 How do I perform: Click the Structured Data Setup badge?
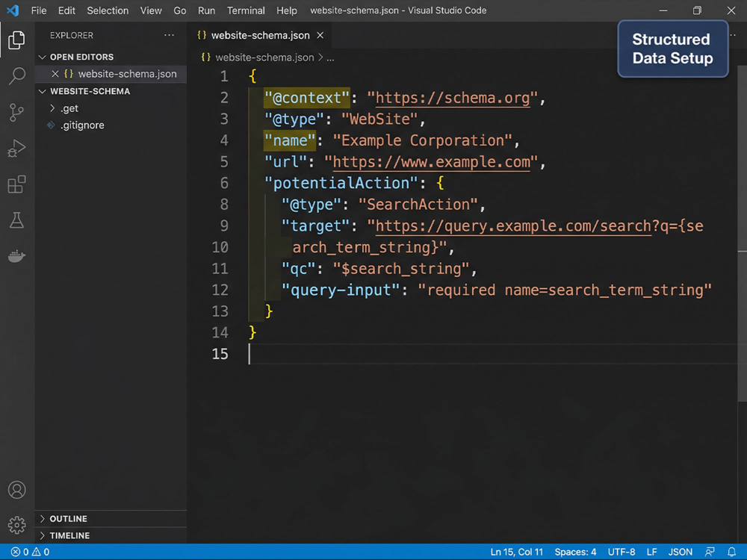(673, 49)
